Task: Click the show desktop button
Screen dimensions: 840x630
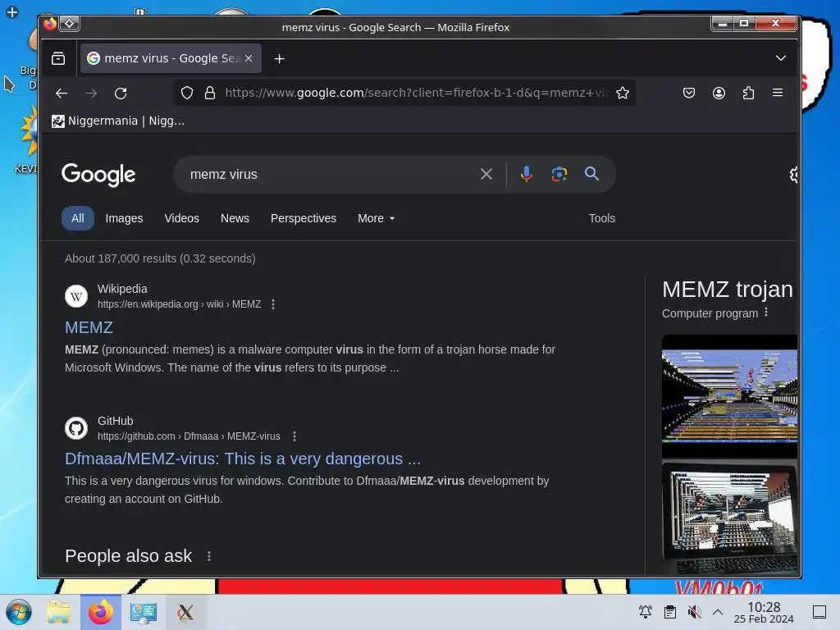Action: pyautogui.click(x=819, y=612)
